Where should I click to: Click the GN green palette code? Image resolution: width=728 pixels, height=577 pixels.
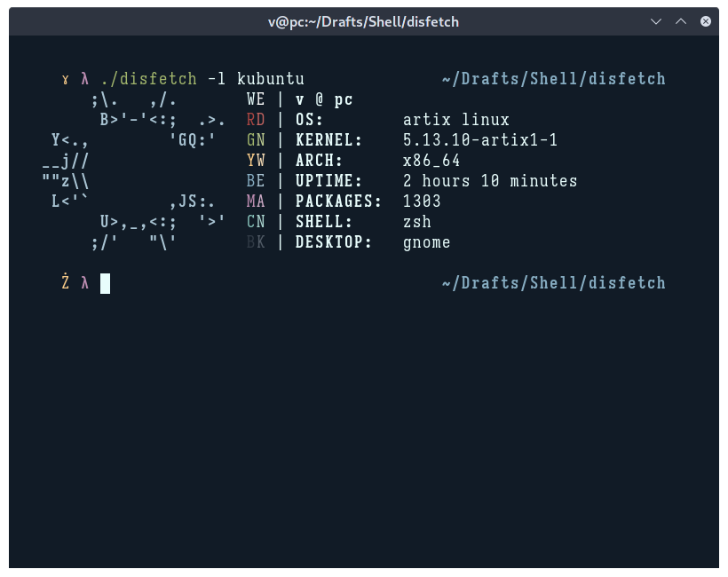[255, 139]
